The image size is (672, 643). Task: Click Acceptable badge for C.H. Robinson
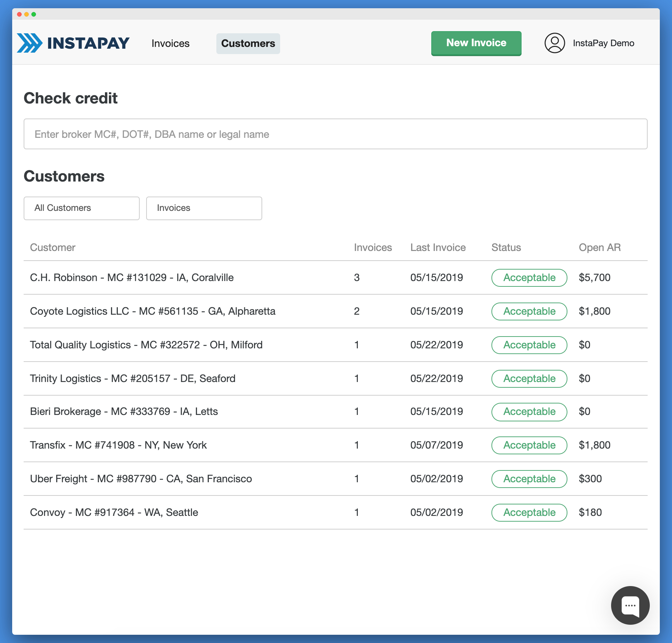click(x=529, y=278)
